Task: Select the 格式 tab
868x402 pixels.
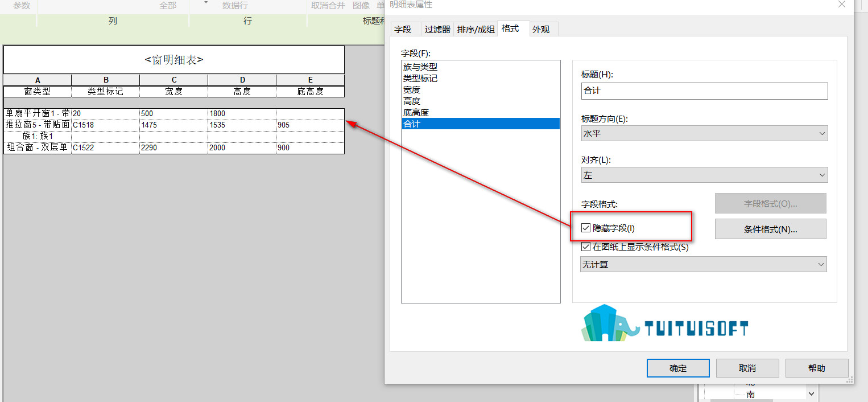Action: [x=513, y=28]
